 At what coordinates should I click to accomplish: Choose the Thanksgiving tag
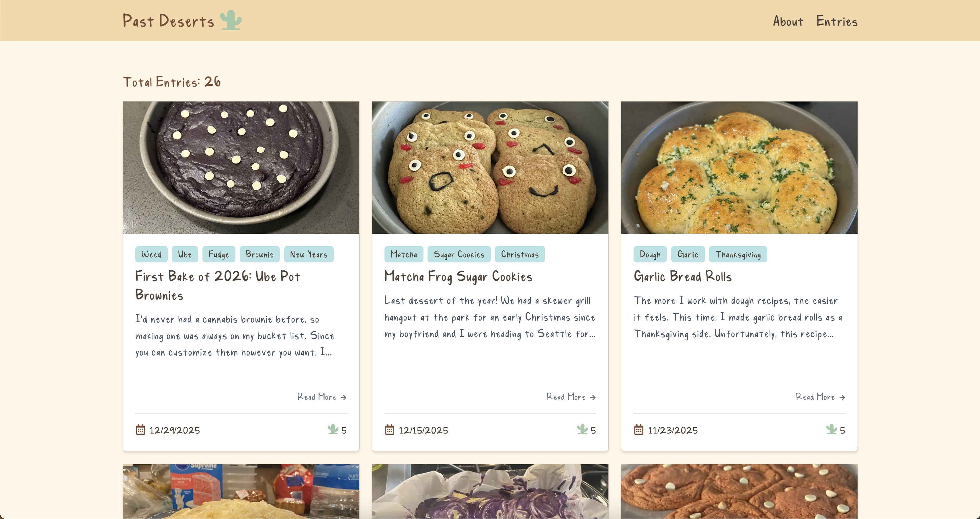coord(738,254)
